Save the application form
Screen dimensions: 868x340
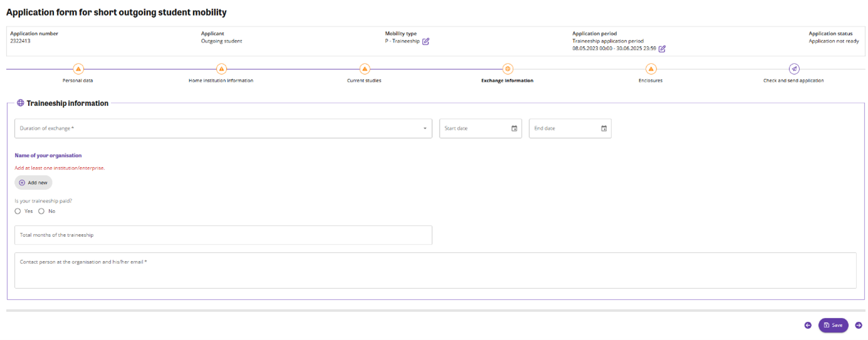[833, 326]
